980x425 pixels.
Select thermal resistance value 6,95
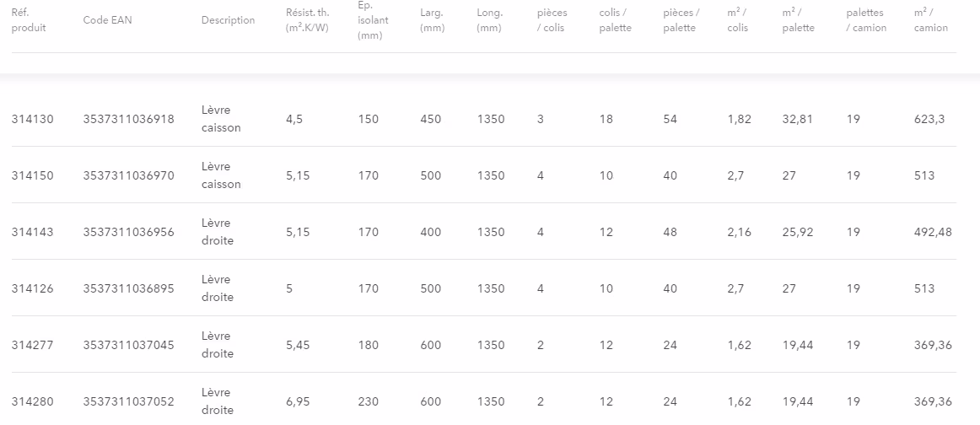pos(298,401)
